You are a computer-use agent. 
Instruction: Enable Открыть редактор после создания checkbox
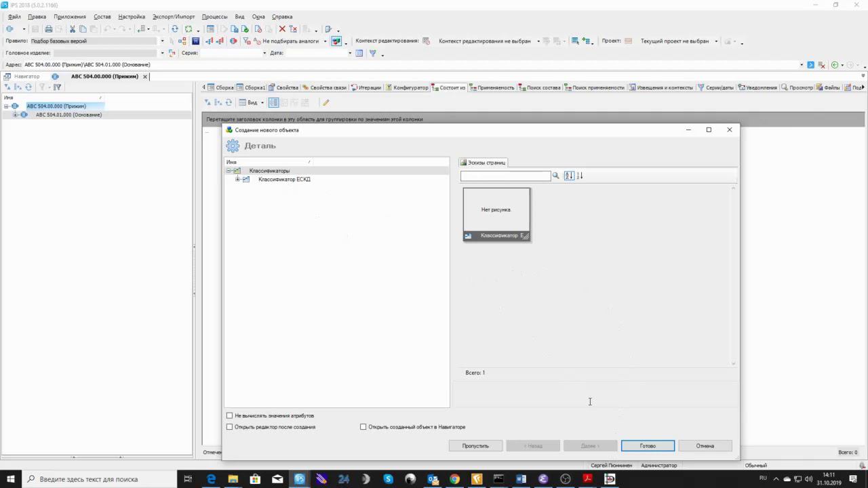coord(229,427)
